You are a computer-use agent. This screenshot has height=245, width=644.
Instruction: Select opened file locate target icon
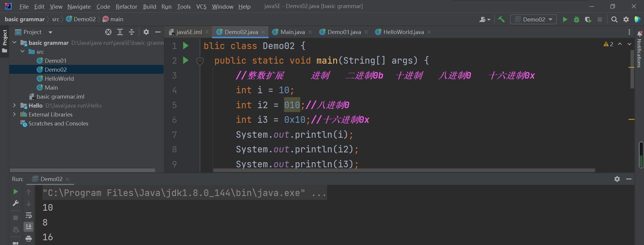(x=108, y=32)
